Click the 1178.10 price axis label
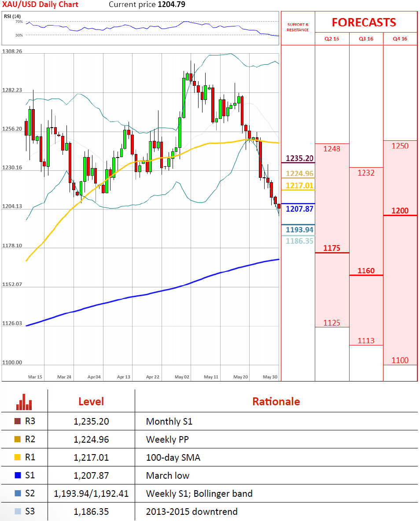Image resolution: width=420 pixels, height=521 pixels. coord(12,246)
